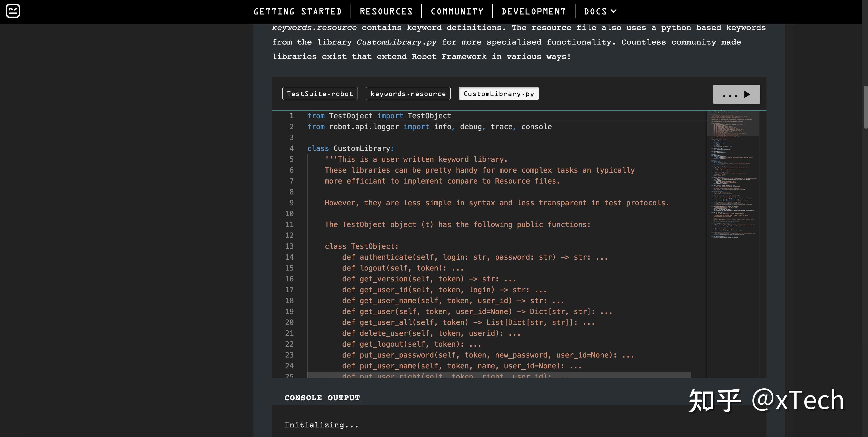Click the Initializing console output text
This screenshot has width=868, height=437.
pos(322,425)
